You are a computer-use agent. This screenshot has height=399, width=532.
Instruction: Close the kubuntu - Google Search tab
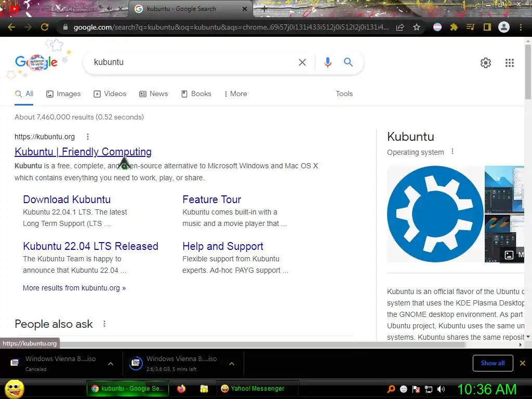click(245, 9)
